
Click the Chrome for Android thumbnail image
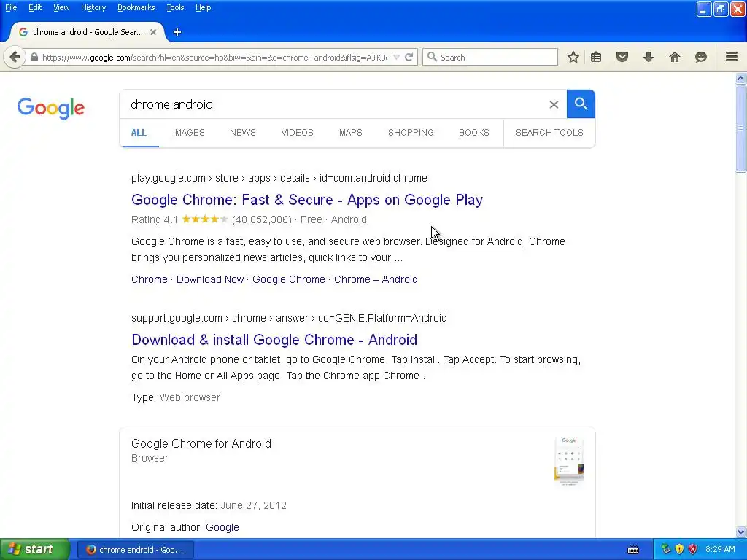[569, 461]
